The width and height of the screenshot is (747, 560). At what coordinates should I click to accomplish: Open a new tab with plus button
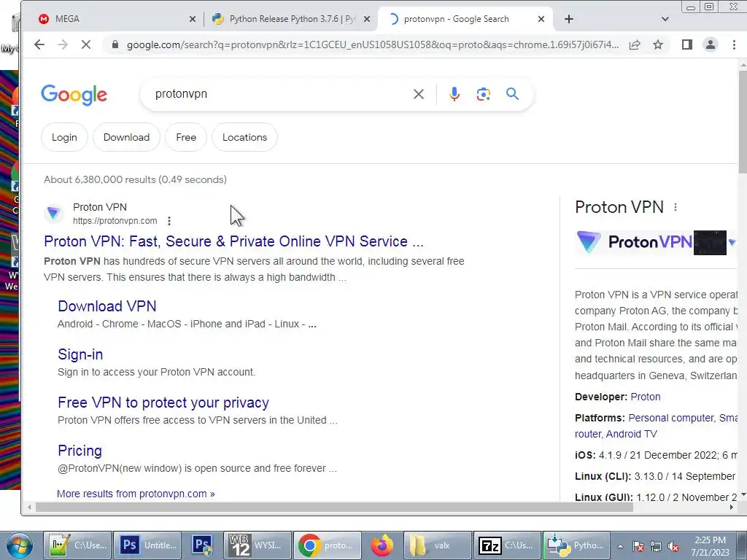(x=569, y=19)
